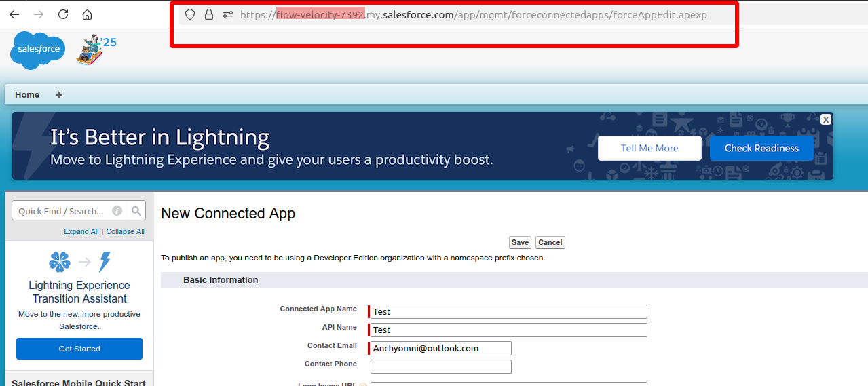The width and height of the screenshot is (868, 386).
Task: Open the browser home page icon
Action: tap(87, 14)
